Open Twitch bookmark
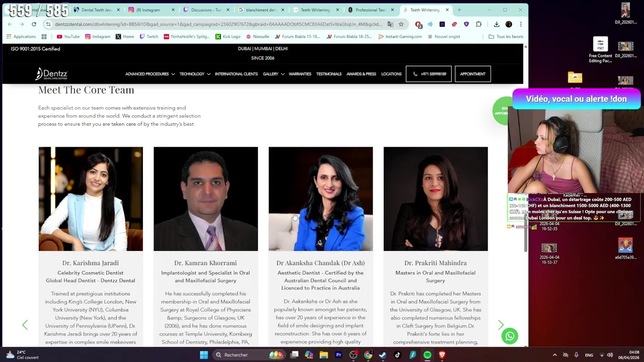The image size is (644, 362). [x=149, y=37]
